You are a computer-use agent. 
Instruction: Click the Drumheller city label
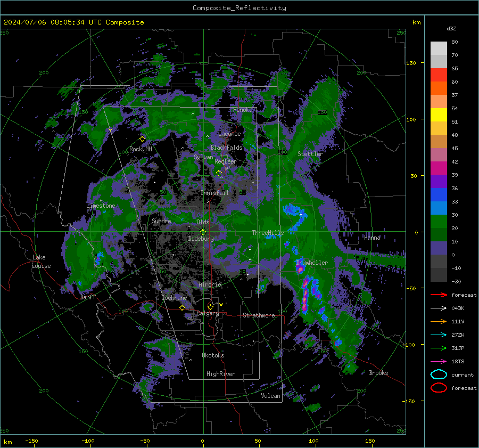pos(312,263)
